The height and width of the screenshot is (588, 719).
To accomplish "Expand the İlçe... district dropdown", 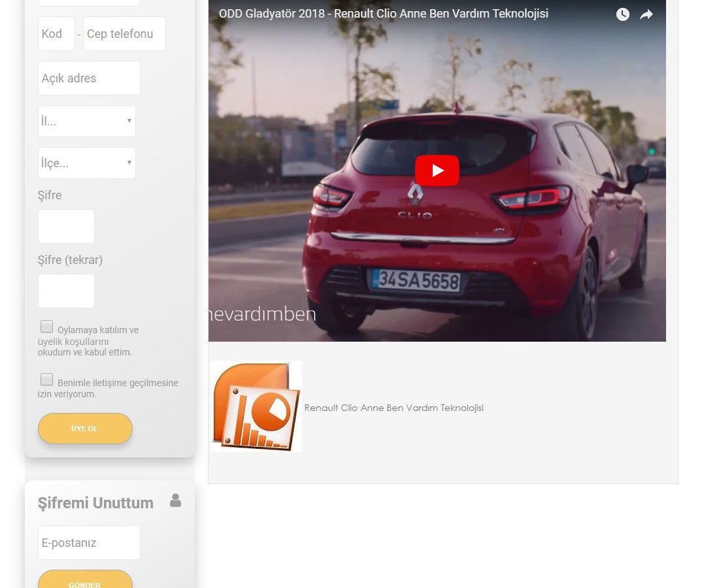I will 87,163.
